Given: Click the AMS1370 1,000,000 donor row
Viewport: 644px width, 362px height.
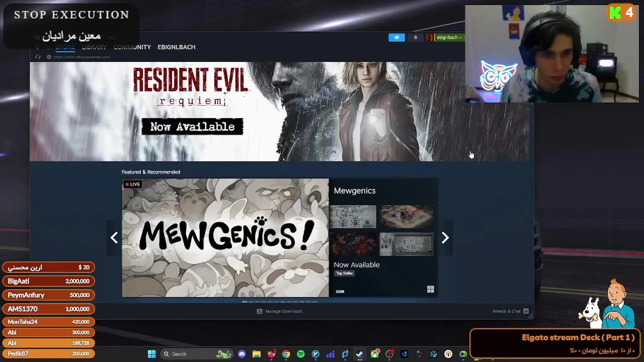Looking at the screenshot, I should [48, 309].
